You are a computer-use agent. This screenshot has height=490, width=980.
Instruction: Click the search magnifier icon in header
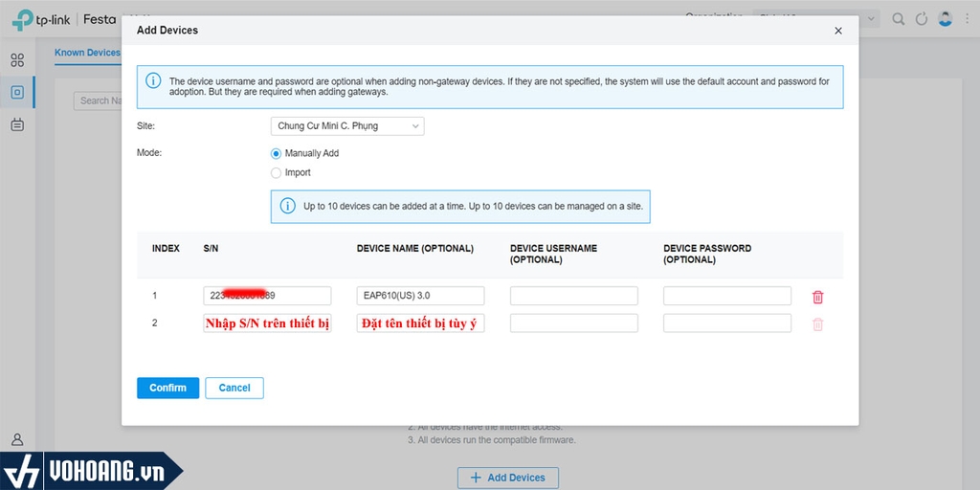pos(898,19)
